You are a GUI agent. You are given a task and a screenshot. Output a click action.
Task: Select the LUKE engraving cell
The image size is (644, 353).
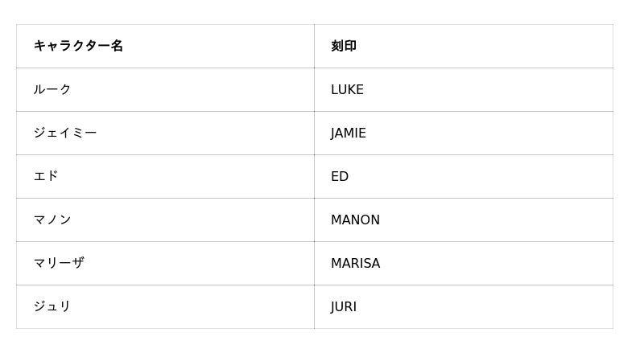click(x=347, y=90)
